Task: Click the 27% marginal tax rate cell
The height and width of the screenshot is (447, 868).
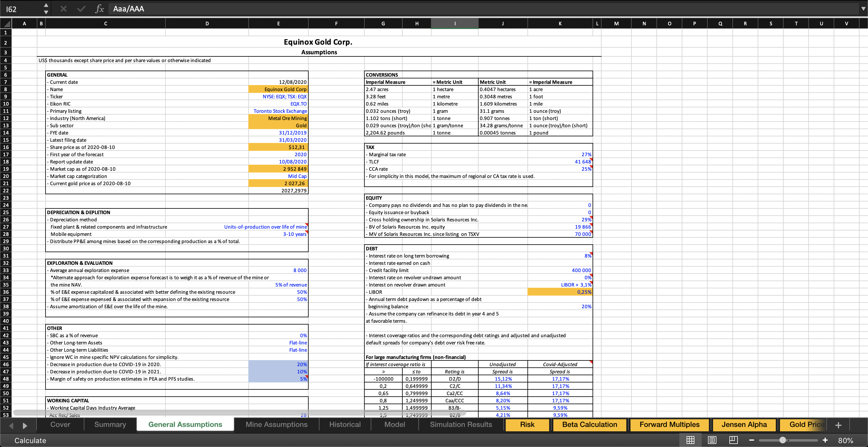Action: click(560, 154)
